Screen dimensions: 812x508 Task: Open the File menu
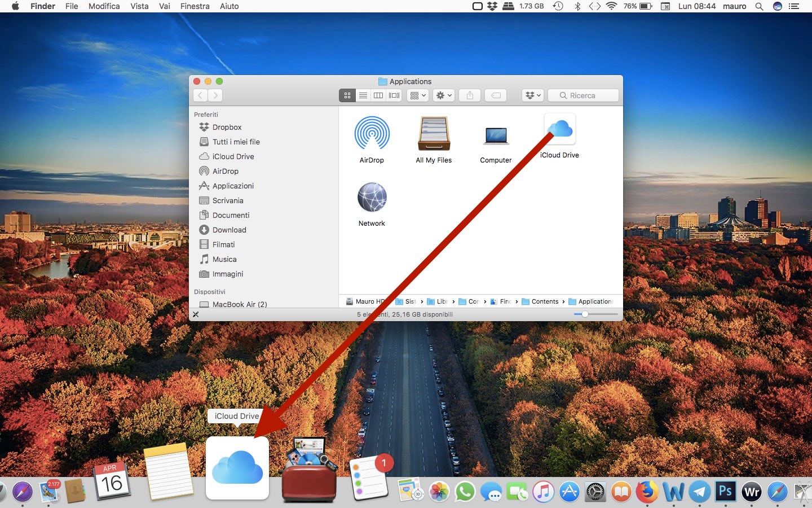72,6
